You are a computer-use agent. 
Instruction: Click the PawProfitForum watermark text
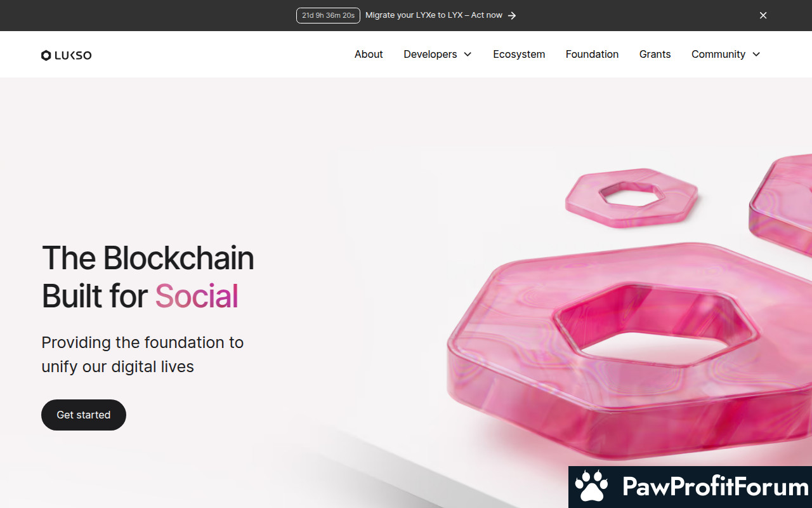point(715,487)
